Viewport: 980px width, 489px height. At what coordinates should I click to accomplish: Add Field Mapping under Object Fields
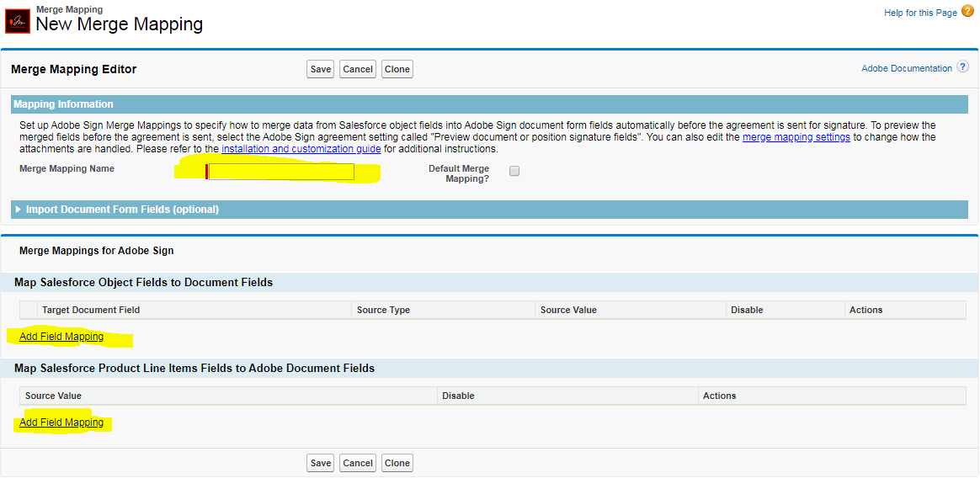[x=61, y=337]
